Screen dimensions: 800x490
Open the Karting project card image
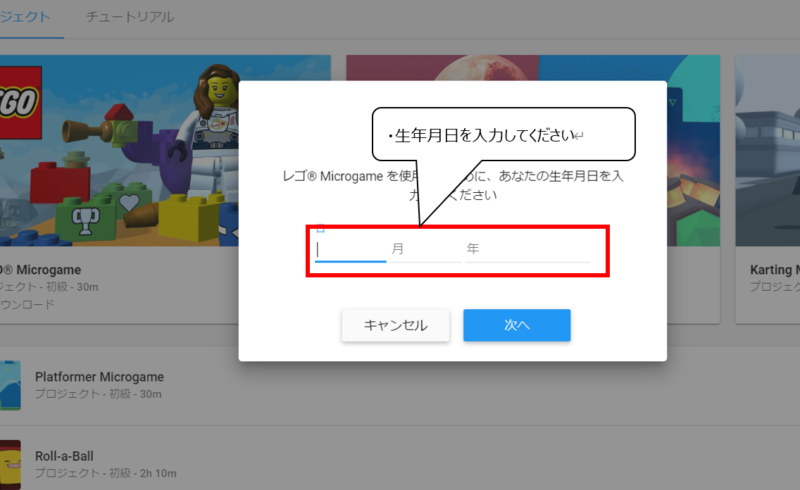tap(767, 151)
